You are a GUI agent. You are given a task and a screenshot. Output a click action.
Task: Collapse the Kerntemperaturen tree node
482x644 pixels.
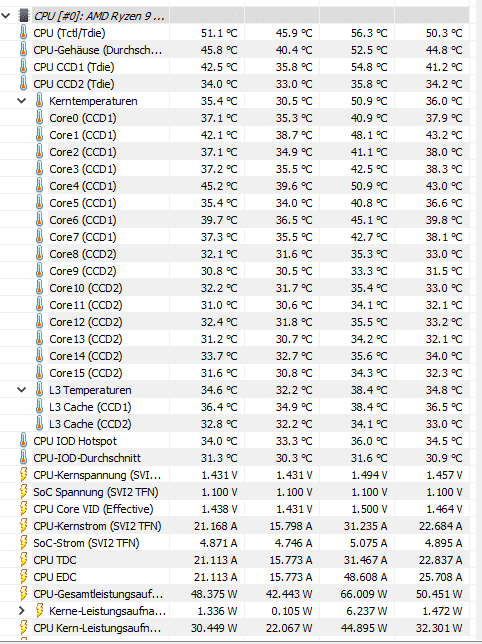click(21, 101)
